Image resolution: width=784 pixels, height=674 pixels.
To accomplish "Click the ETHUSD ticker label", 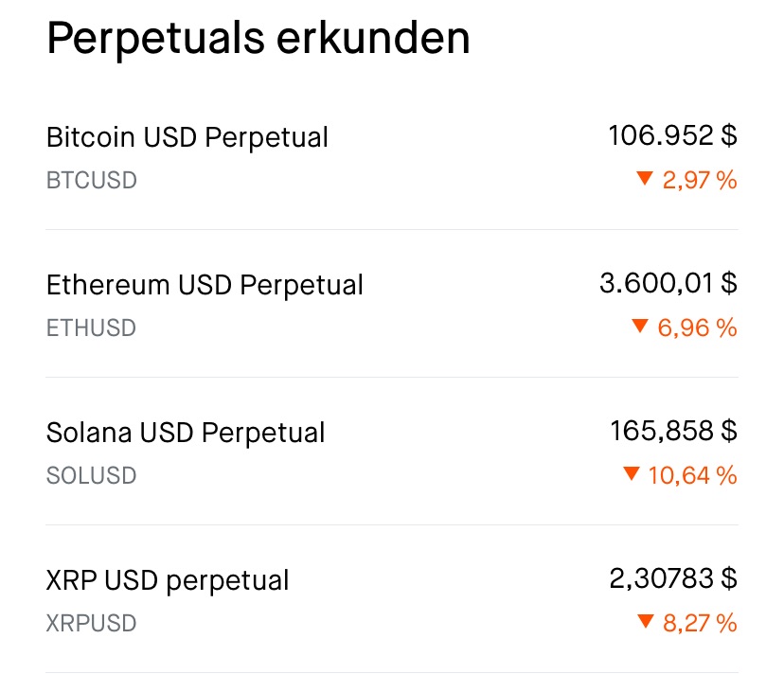I will [x=91, y=328].
